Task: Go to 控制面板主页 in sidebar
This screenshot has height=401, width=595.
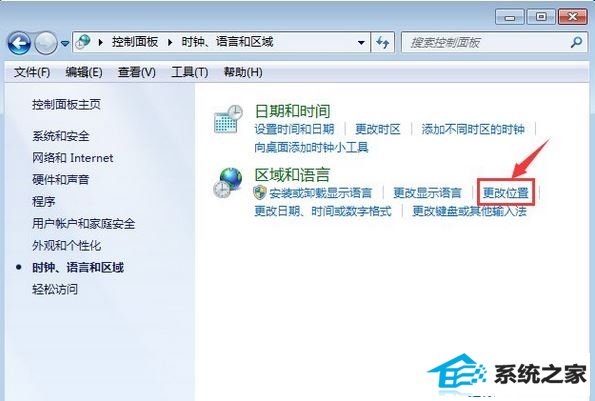Action: (x=66, y=104)
